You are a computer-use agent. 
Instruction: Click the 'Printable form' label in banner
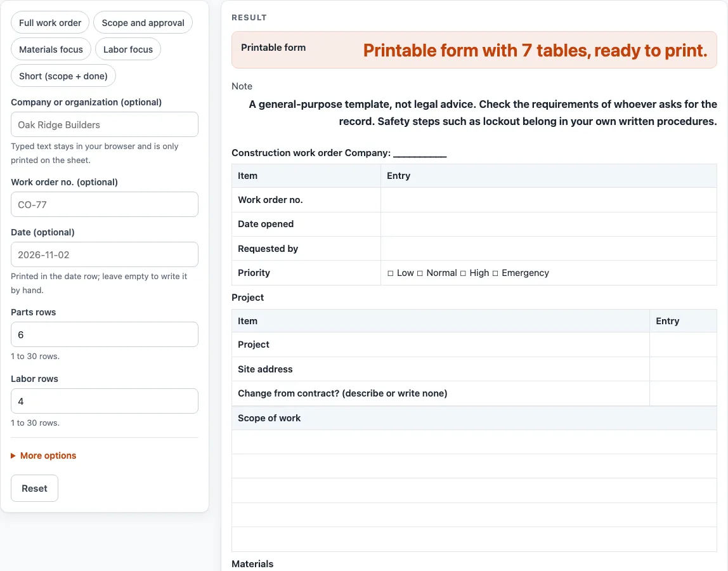273,48
